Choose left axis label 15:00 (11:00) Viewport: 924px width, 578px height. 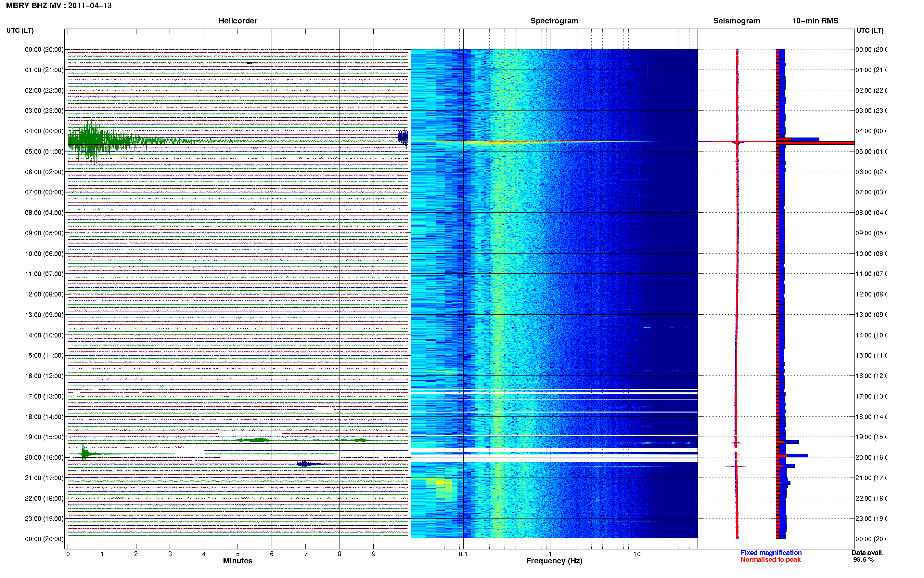click(x=44, y=356)
